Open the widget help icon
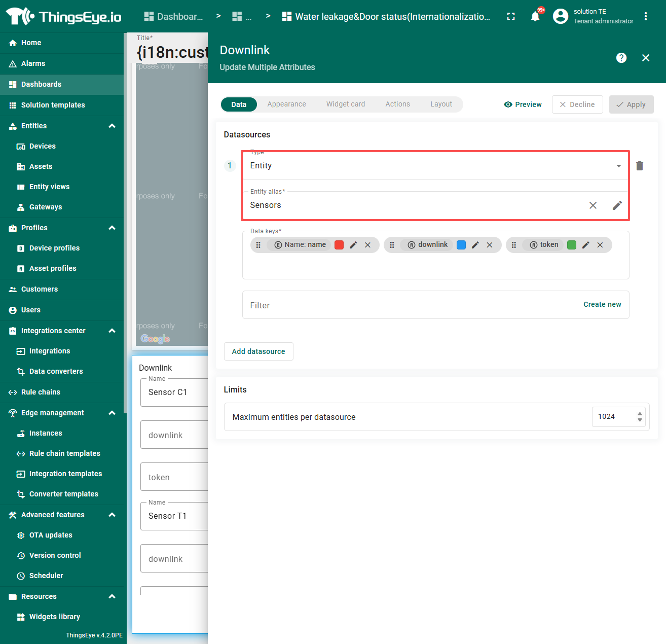The height and width of the screenshot is (644, 666). click(621, 58)
